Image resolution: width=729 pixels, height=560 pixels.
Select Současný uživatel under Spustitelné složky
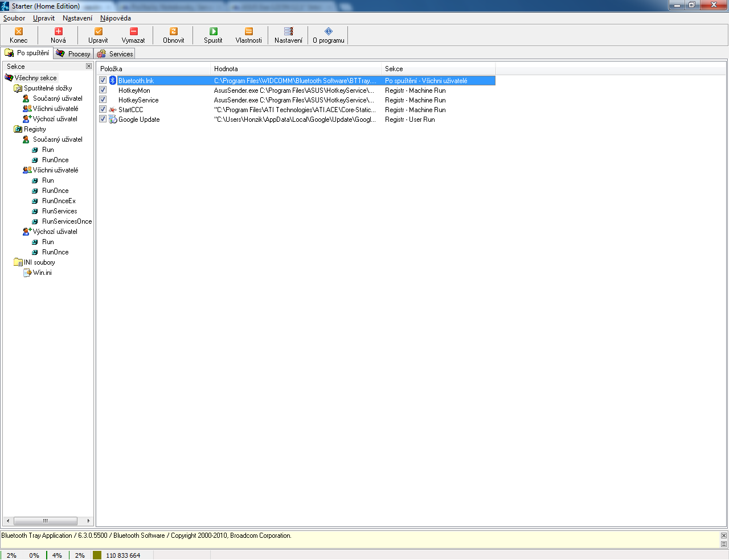[58, 98]
